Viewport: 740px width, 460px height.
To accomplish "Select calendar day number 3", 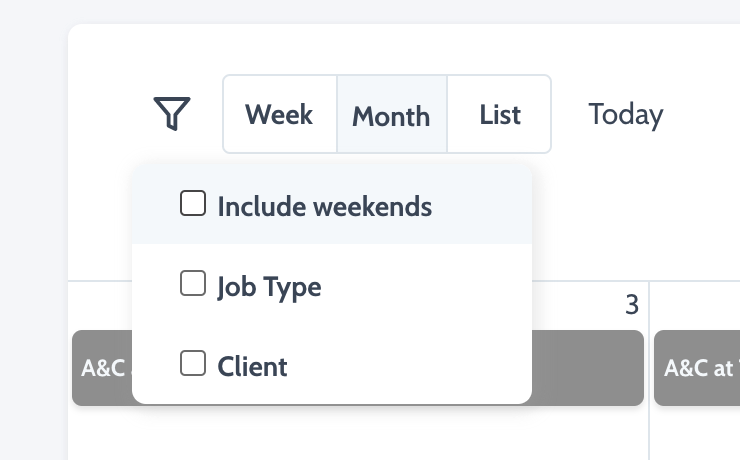I will (631, 305).
